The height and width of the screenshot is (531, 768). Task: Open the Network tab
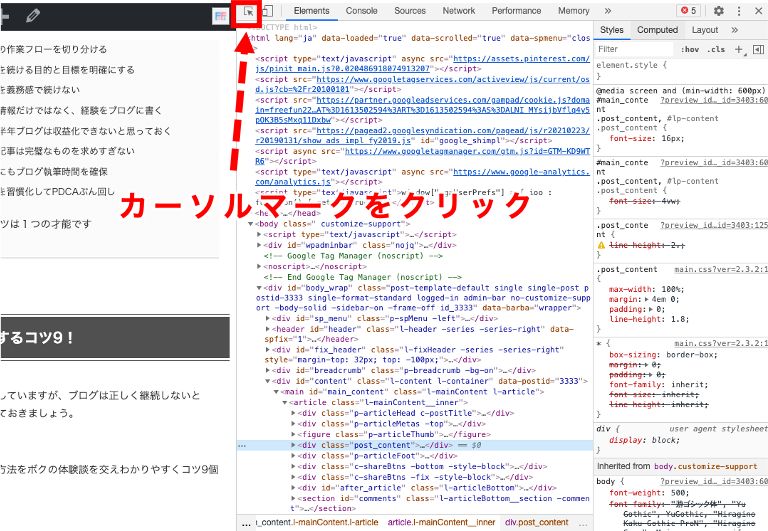click(459, 11)
